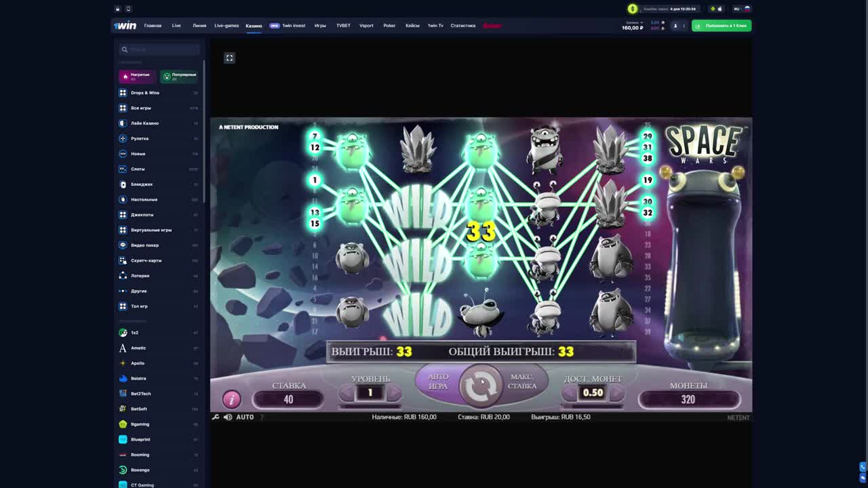868x488 pixels.
Task: Start Авто игра autoplay
Action: tap(438, 382)
